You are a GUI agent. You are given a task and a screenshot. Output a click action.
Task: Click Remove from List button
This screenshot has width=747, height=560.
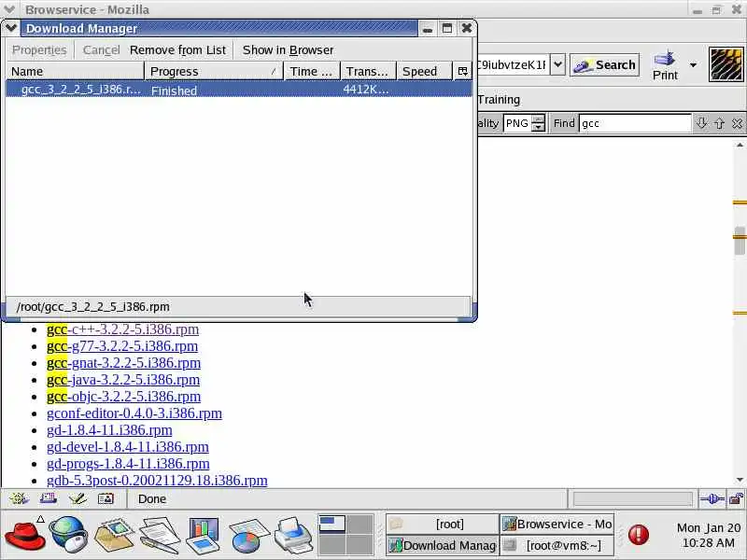point(177,50)
